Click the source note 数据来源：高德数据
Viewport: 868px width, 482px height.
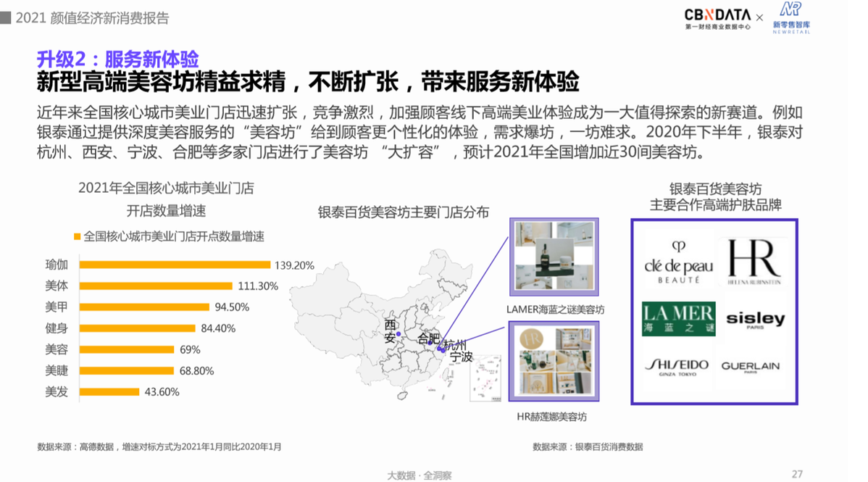click(x=75, y=447)
